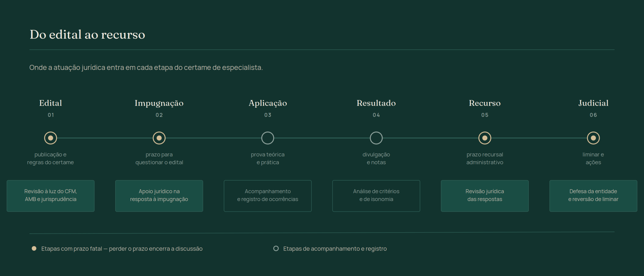Click the 'Edital' stage title
This screenshot has width=644, height=276.
click(x=51, y=103)
